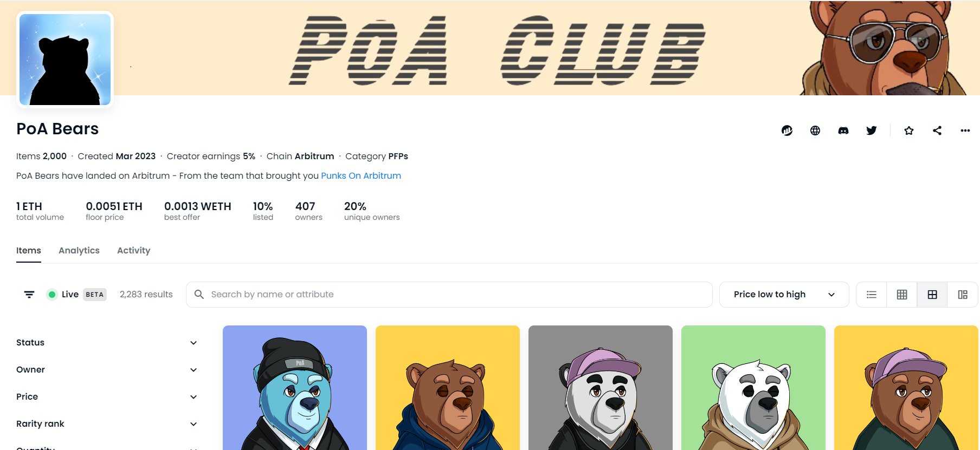Viewport: 980px width, 450px height.
Task: Open the website globe icon
Action: click(x=815, y=131)
